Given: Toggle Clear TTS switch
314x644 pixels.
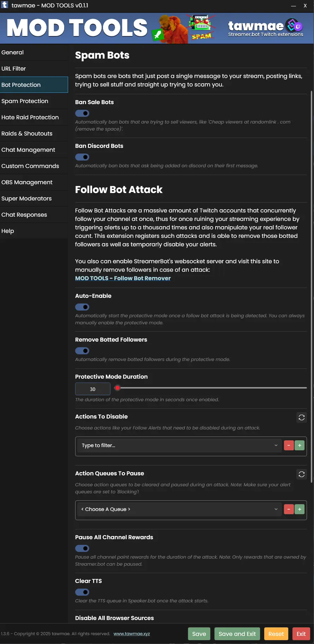Looking at the screenshot, I should click(x=82, y=592).
